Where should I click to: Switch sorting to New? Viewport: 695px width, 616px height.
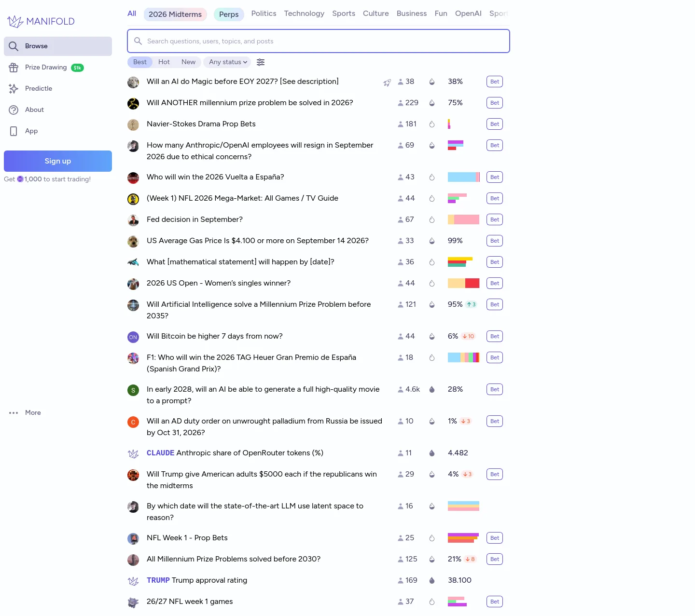tap(188, 62)
